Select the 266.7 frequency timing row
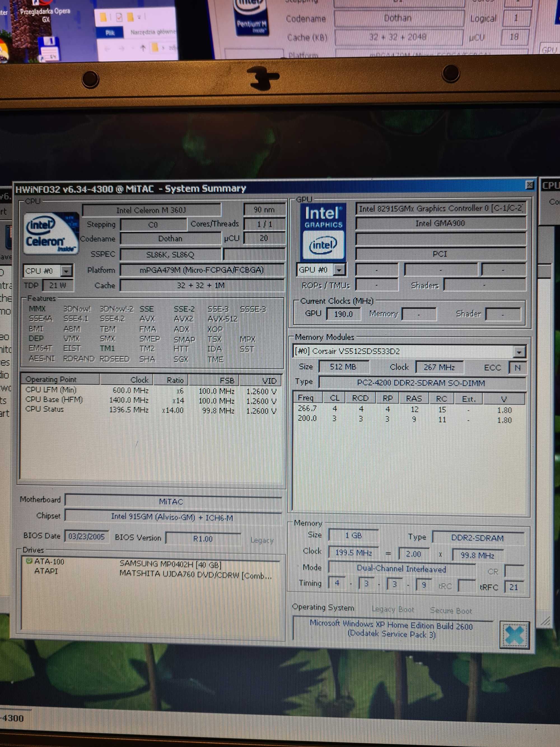Image resolution: width=560 pixels, height=747 pixels. coord(409,409)
